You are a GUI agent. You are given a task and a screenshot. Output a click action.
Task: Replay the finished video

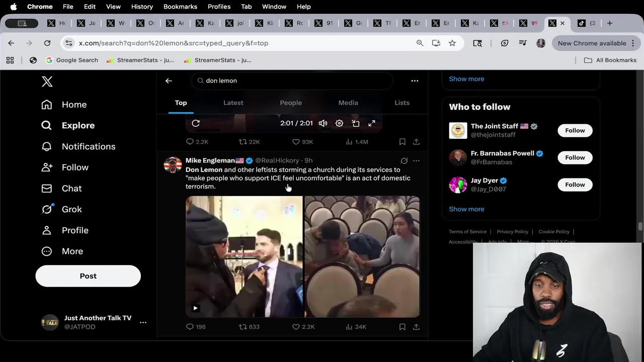coord(196,123)
